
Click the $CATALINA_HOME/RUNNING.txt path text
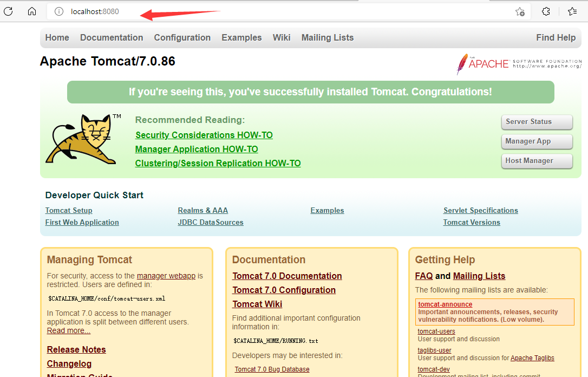click(x=276, y=341)
